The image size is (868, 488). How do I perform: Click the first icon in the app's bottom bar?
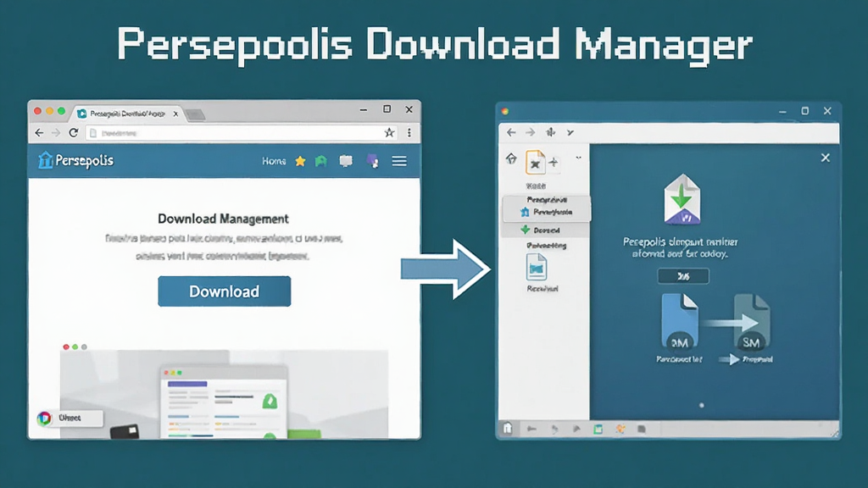point(508,429)
